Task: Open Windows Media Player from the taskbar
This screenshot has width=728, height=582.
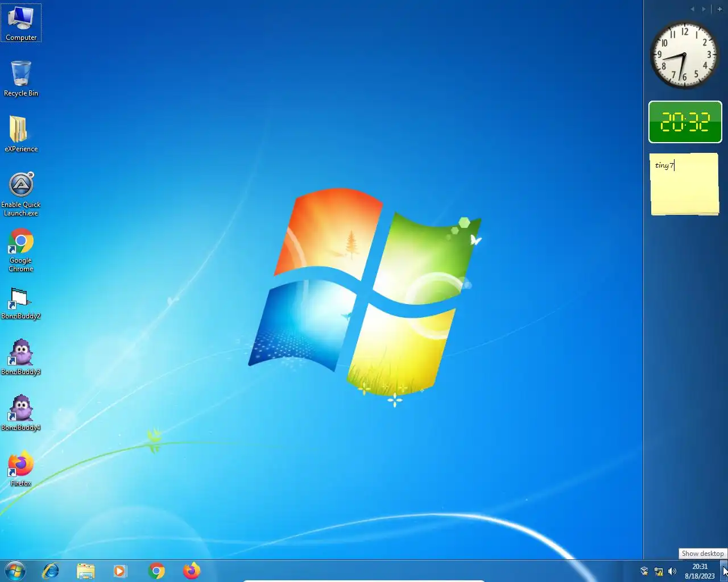Action: (x=120, y=571)
